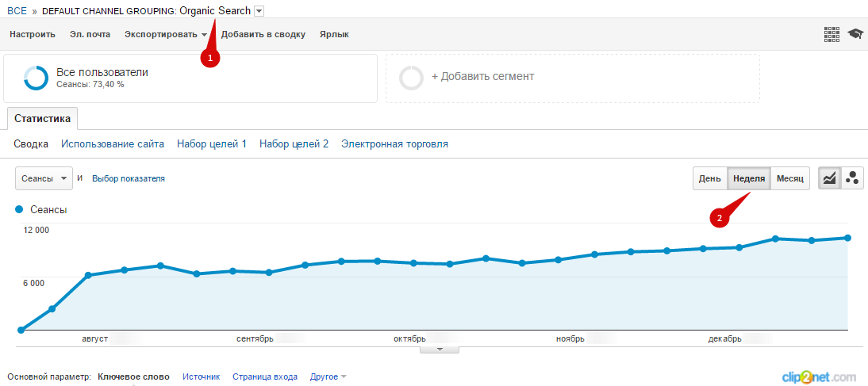Open the Экспортировать dropdown
This screenshot has width=868, height=386.
pyautogui.click(x=166, y=34)
